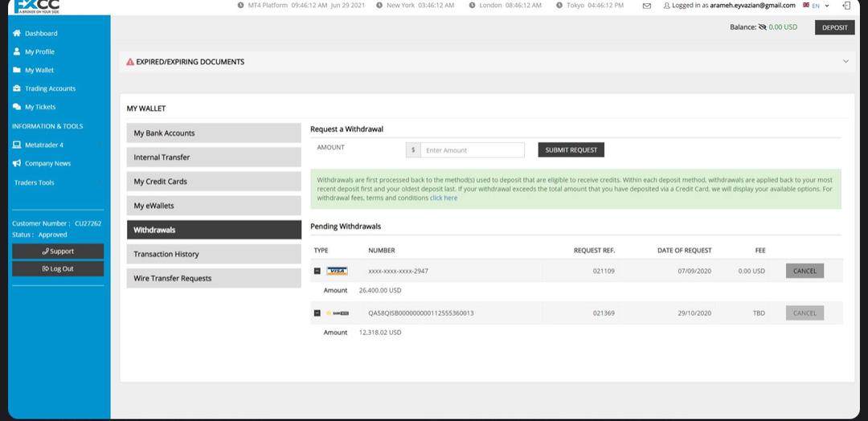Viewport: 868px width, 421px height.
Task: Click the Metatrader 4 laptop icon
Action: (x=17, y=145)
